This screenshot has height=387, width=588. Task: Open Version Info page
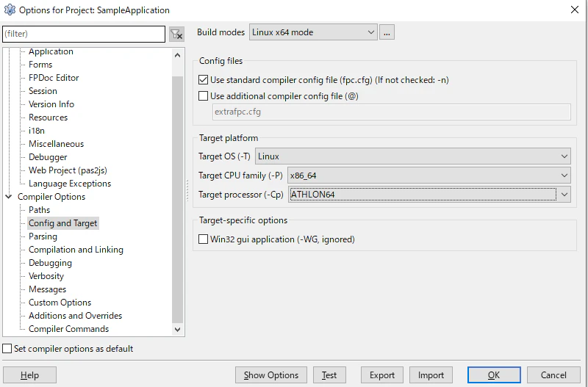(51, 104)
